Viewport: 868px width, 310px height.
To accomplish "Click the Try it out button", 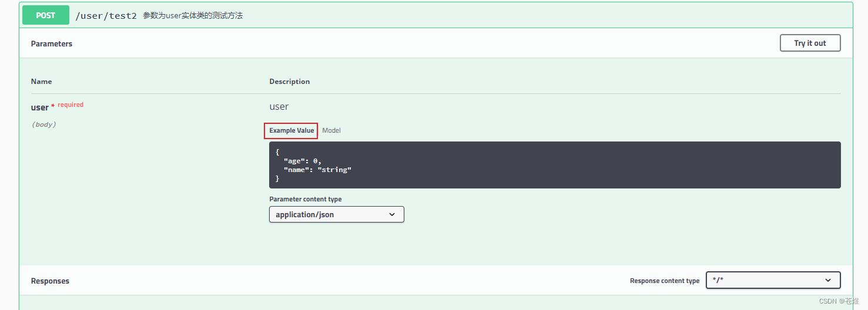I will pos(810,43).
